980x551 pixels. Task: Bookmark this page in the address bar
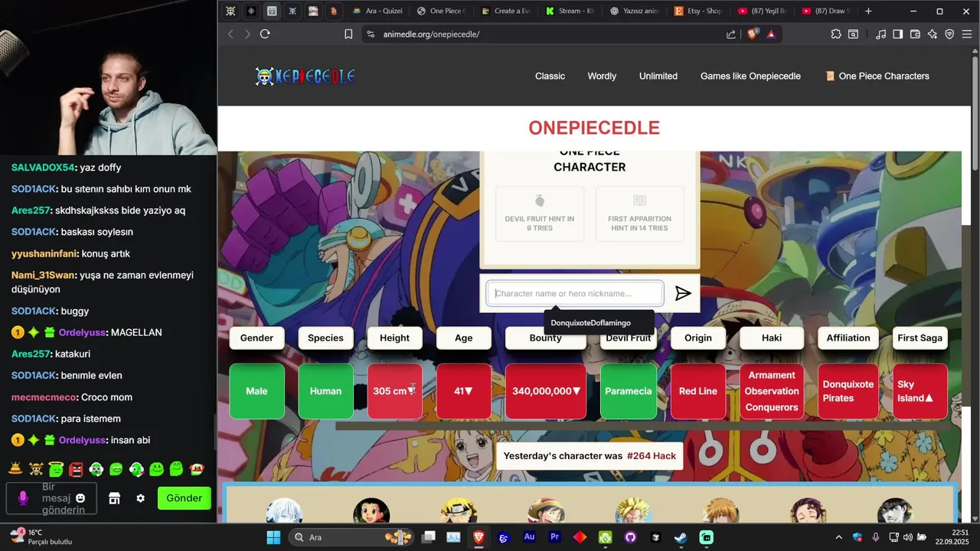348,34
